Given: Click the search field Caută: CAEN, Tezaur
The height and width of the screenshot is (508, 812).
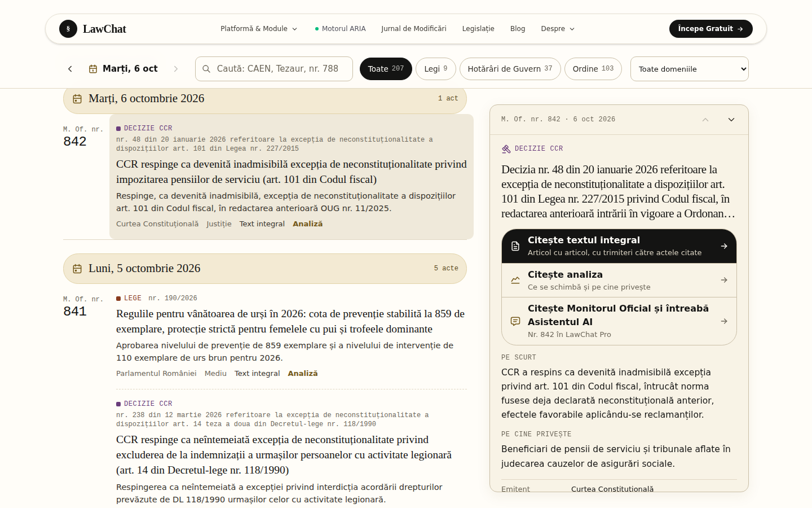Looking at the screenshot, I should click(274, 69).
